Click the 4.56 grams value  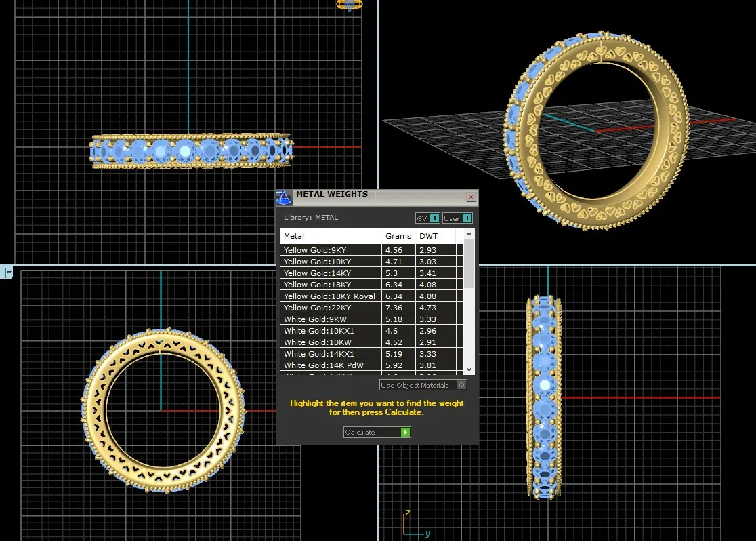click(x=394, y=250)
